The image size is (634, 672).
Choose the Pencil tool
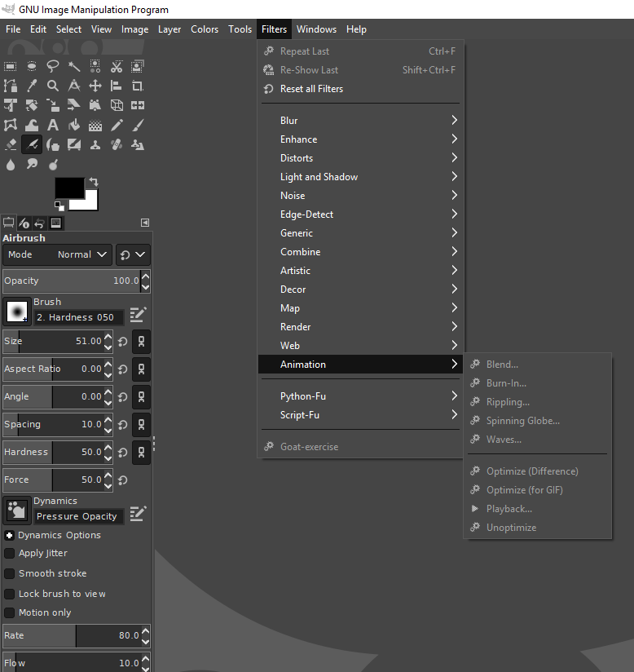tap(117, 125)
